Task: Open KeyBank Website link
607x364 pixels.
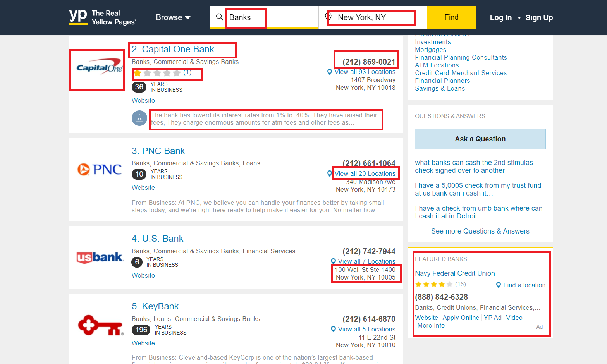Action: coord(143,343)
